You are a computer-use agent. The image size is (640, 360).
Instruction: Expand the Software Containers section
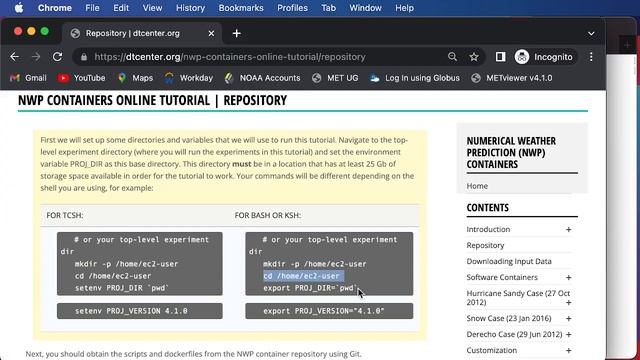pos(568,278)
